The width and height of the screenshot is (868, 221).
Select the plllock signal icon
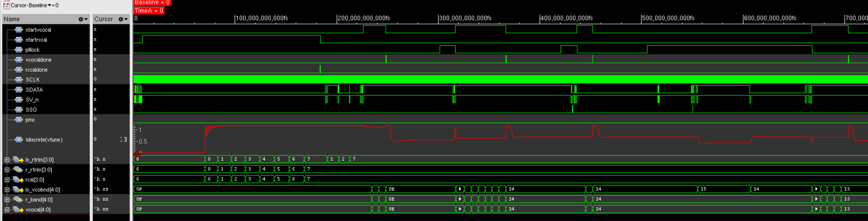19,50
